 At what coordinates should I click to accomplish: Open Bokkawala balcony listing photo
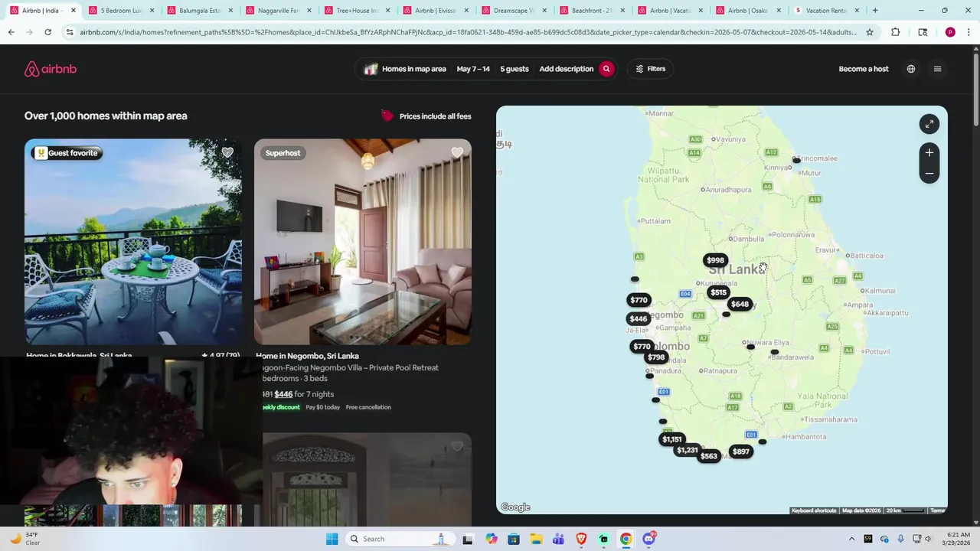(x=133, y=242)
